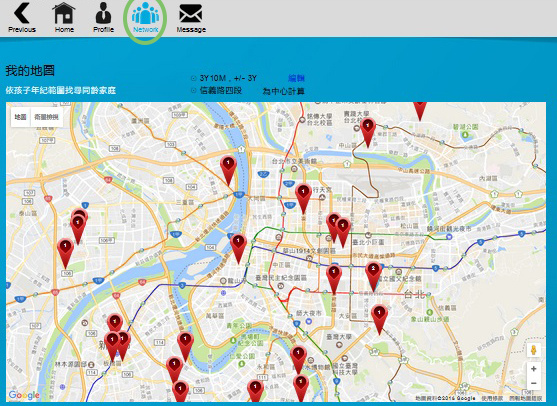The width and height of the screenshot is (557, 406).
Task: Click the 華山1914文創園區 label
Action: [x=309, y=251]
